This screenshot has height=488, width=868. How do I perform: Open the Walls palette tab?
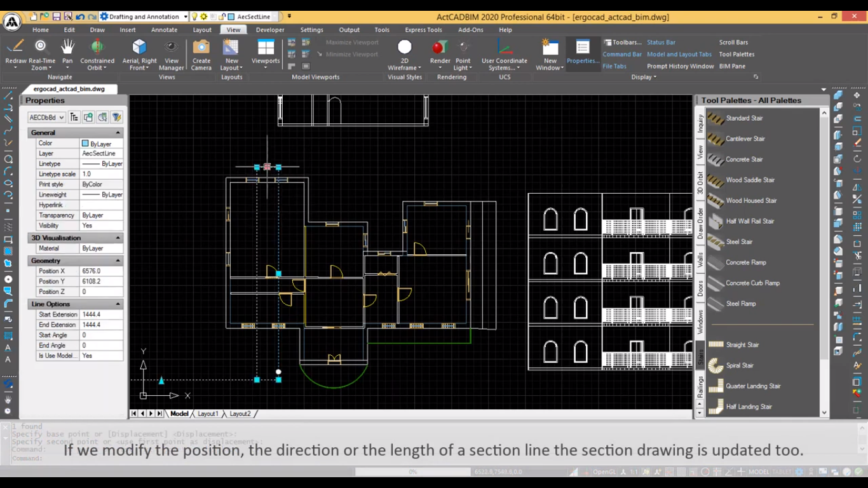click(x=700, y=260)
